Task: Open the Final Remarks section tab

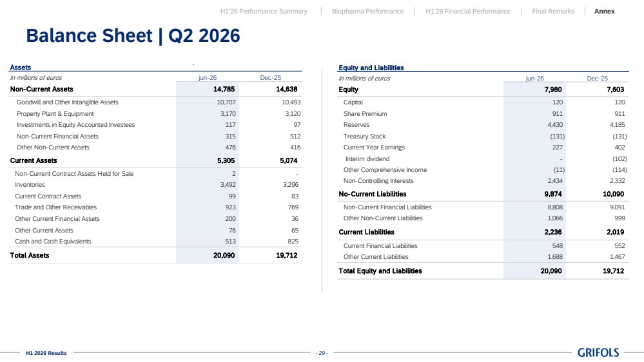Action: [553, 12]
